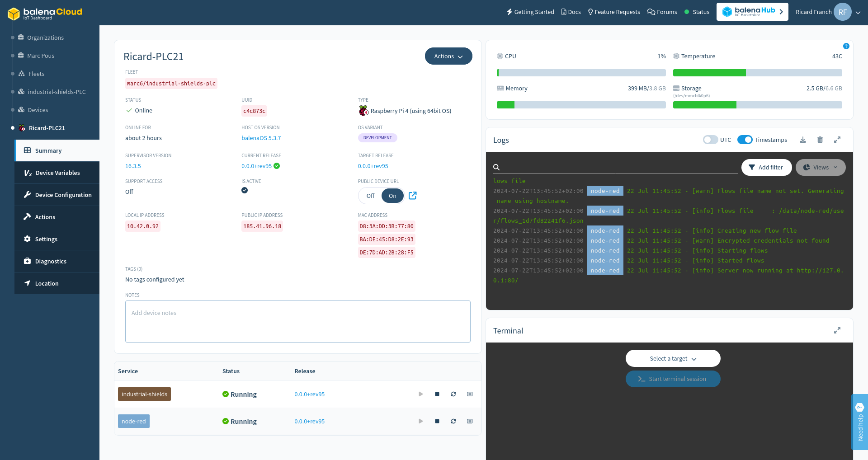Screen dimensions: 868x460
Task: Restart the node-red service
Action: (453, 421)
